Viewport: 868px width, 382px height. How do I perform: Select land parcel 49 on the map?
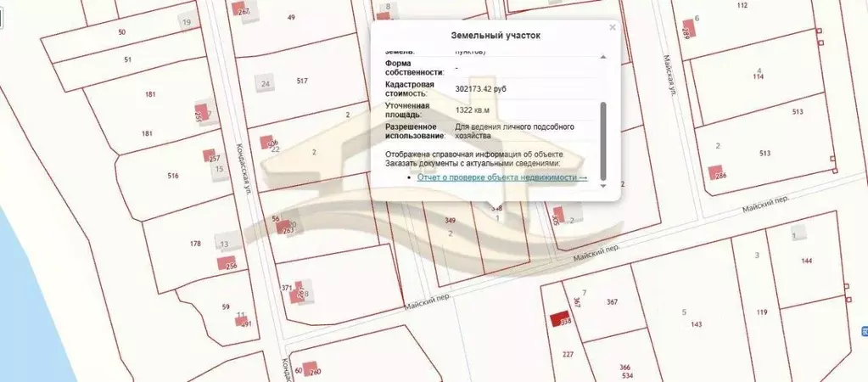click(x=291, y=17)
